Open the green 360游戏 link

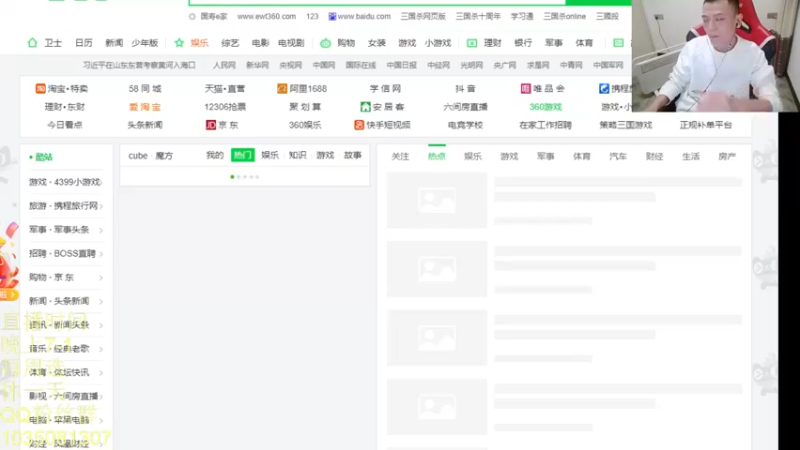point(545,107)
